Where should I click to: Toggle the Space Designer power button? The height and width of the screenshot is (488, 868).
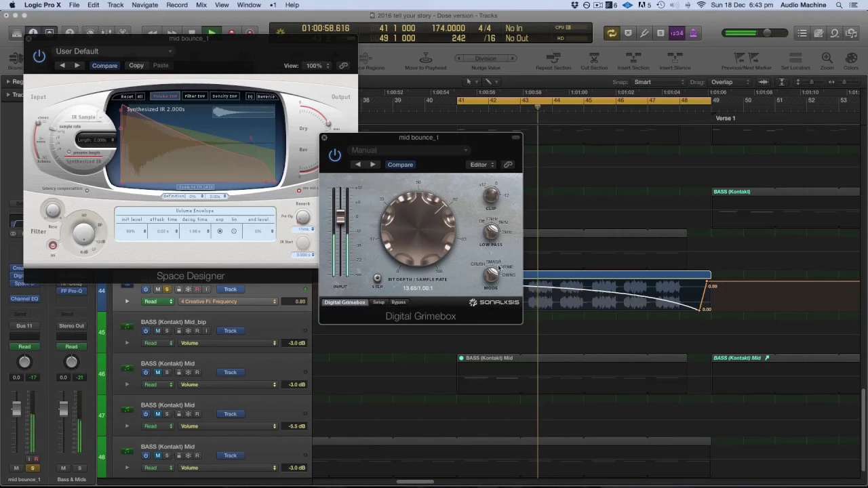tap(39, 56)
